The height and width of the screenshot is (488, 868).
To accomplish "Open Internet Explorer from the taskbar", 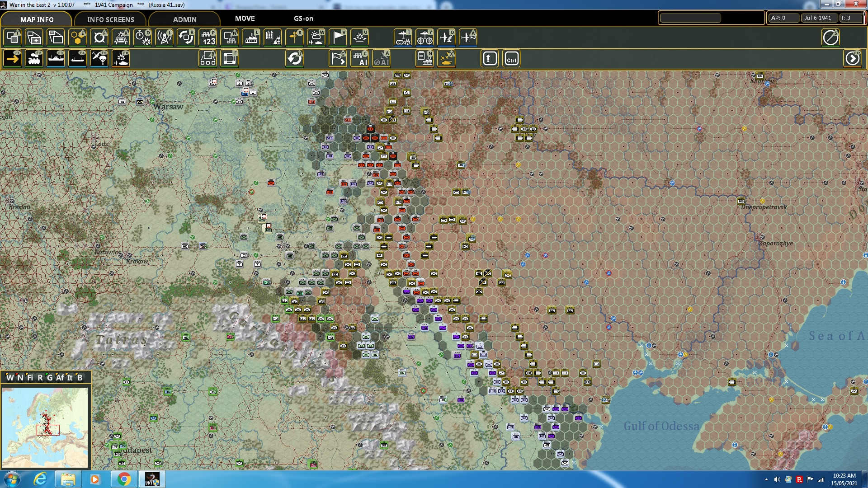I will coord(40,479).
